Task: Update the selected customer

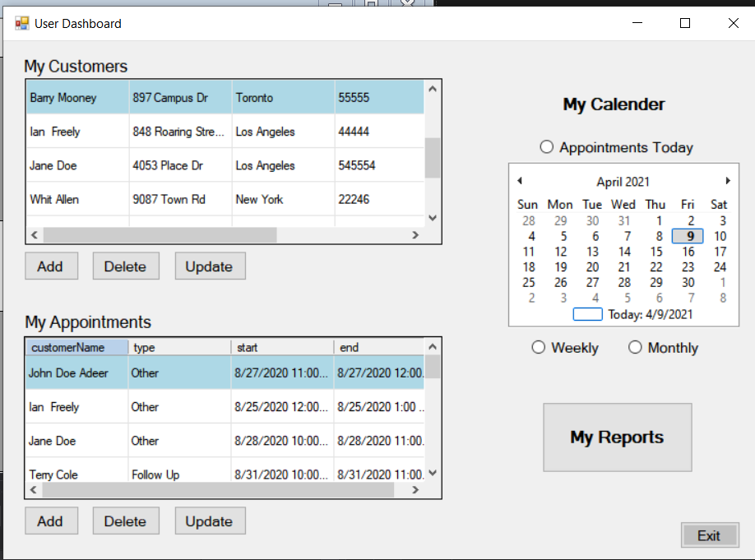Action: pyautogui.click(x=210, y=266)
